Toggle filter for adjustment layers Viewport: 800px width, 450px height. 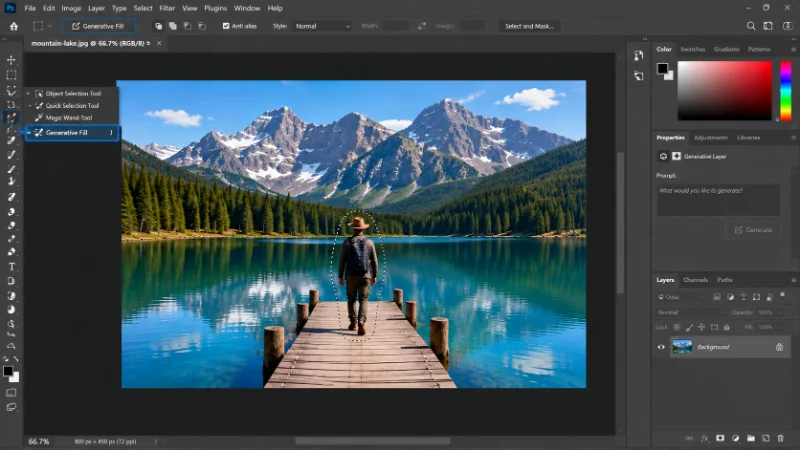(x=730, y=296)
